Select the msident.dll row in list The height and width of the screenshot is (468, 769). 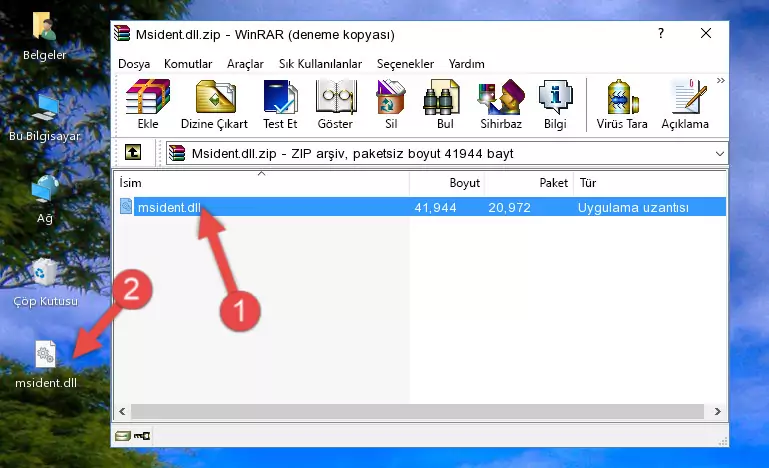point(422,207)
